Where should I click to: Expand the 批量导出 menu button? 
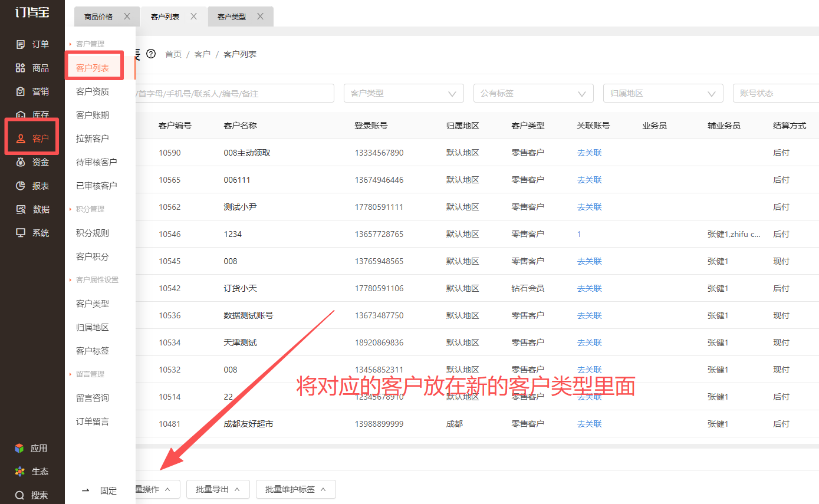point(218,489)
